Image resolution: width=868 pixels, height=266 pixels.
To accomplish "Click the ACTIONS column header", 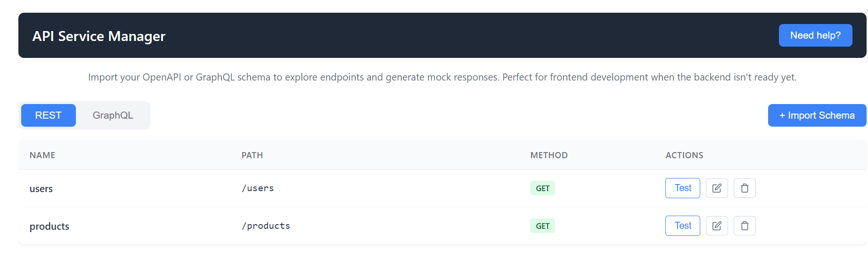I will pyautogui.click(x=684, y=155).
